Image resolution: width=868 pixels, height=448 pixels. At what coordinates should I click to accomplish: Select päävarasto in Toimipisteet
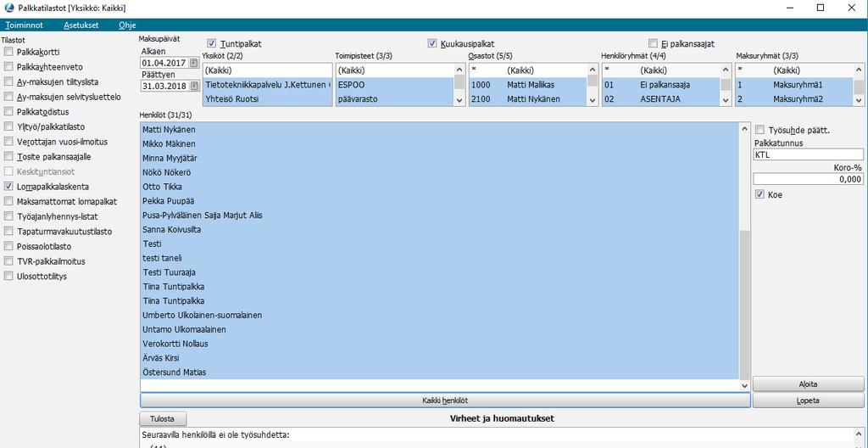click(x=395, y=99)
